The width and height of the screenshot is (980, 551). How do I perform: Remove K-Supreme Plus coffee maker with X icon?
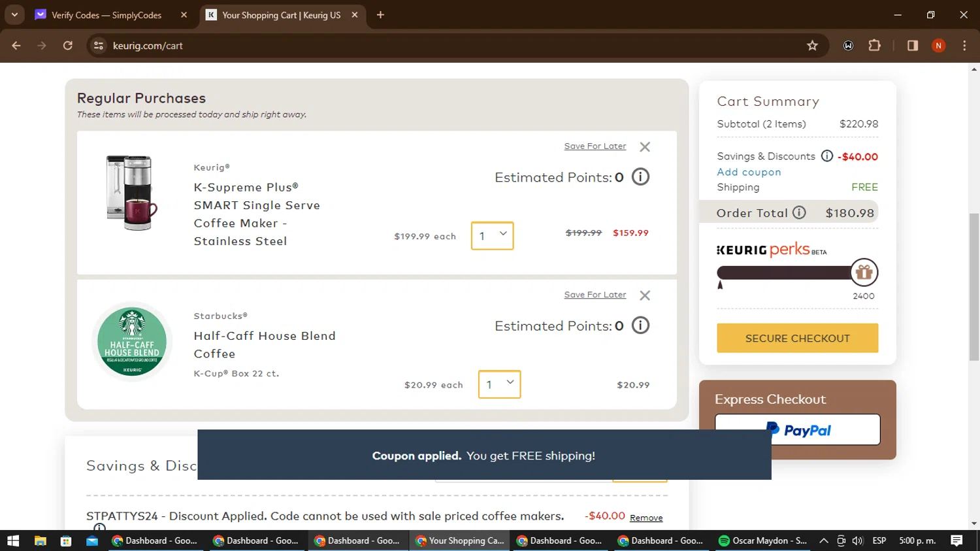[645, 147]
